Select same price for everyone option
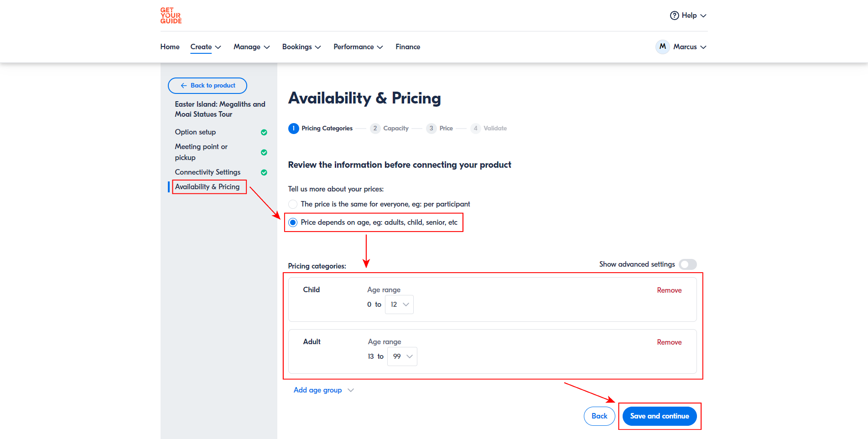 [293, 204]
